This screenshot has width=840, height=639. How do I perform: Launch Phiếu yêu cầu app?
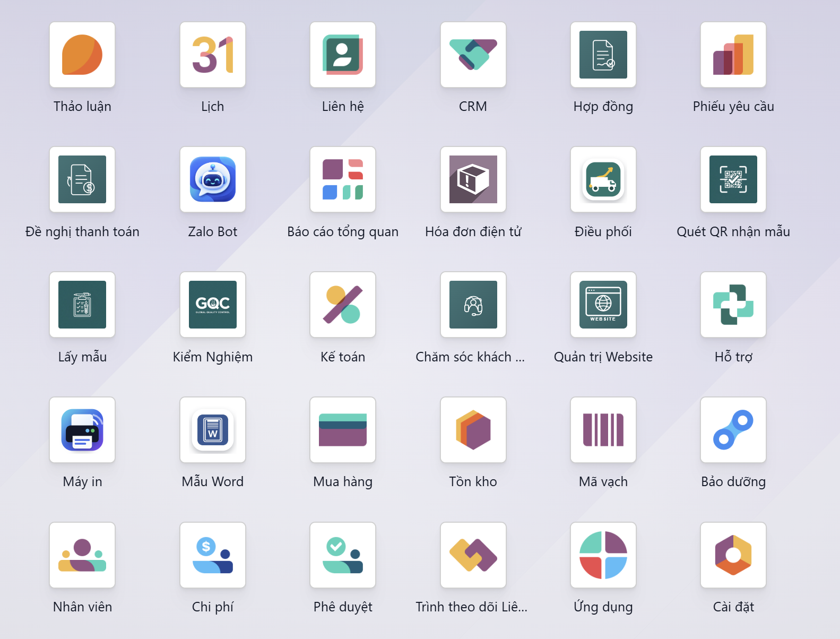coord(733,55)
